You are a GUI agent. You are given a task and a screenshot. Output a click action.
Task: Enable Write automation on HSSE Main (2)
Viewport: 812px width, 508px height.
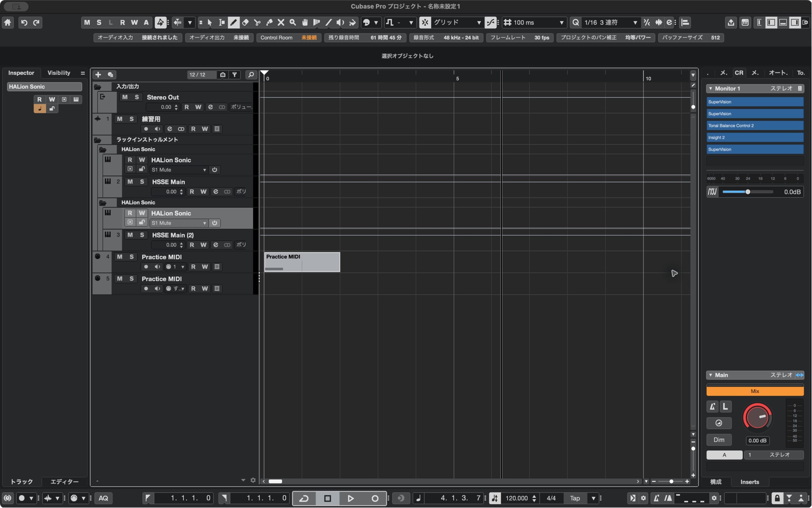pyautogui.click(x=203, y=245)
